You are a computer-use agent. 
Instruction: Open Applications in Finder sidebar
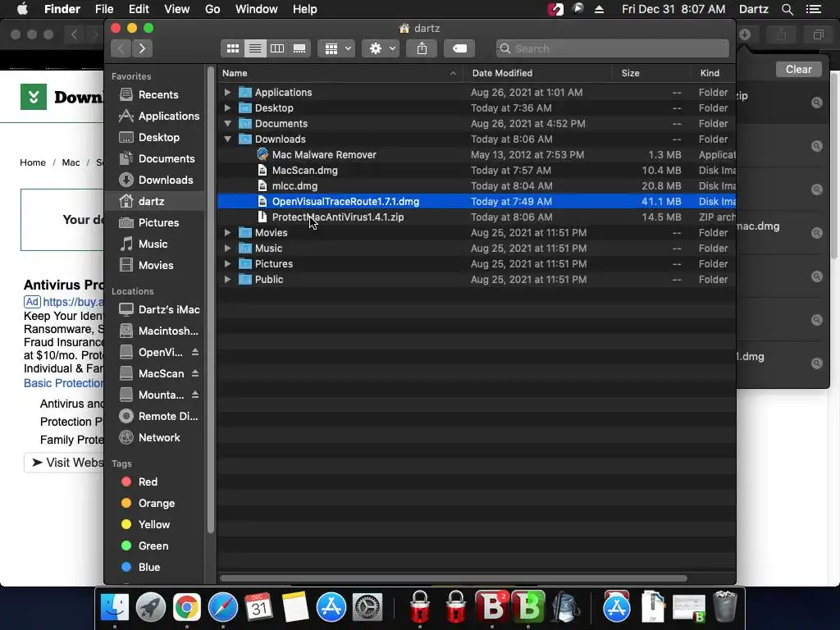tap(154, 116)
